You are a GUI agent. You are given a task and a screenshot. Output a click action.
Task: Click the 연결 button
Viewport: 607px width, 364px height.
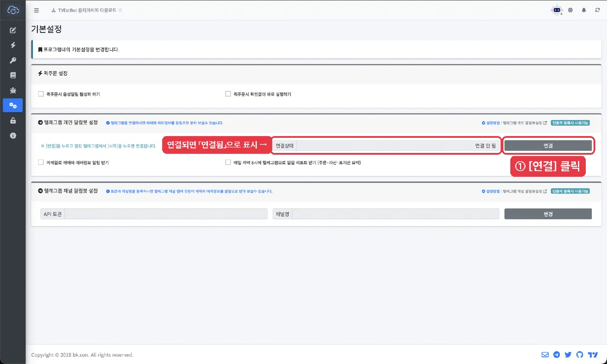point(548,146)
